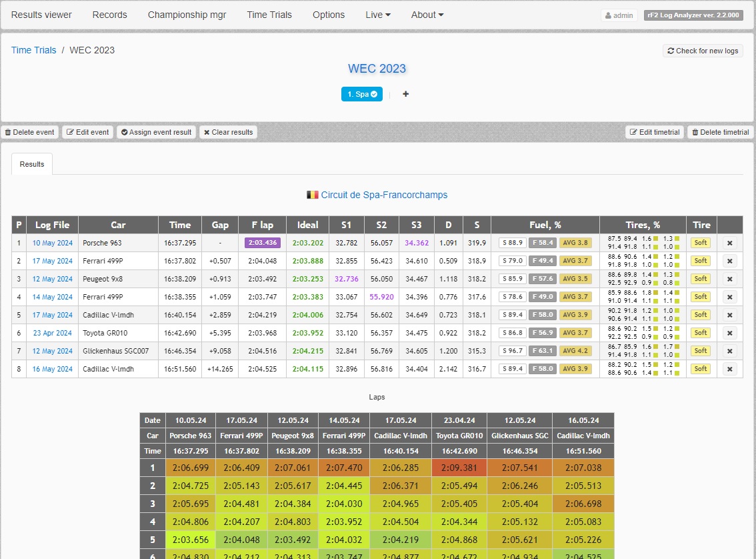
Task: Open Circuit de Spa-Francorchamps link
Action: point(384,195)
